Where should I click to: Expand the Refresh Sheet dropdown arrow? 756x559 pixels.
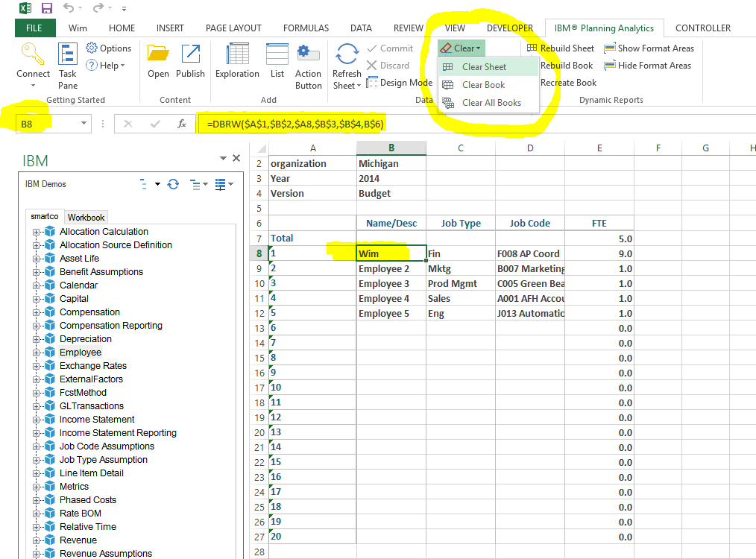pyautogui.click(x=358, y=86)
